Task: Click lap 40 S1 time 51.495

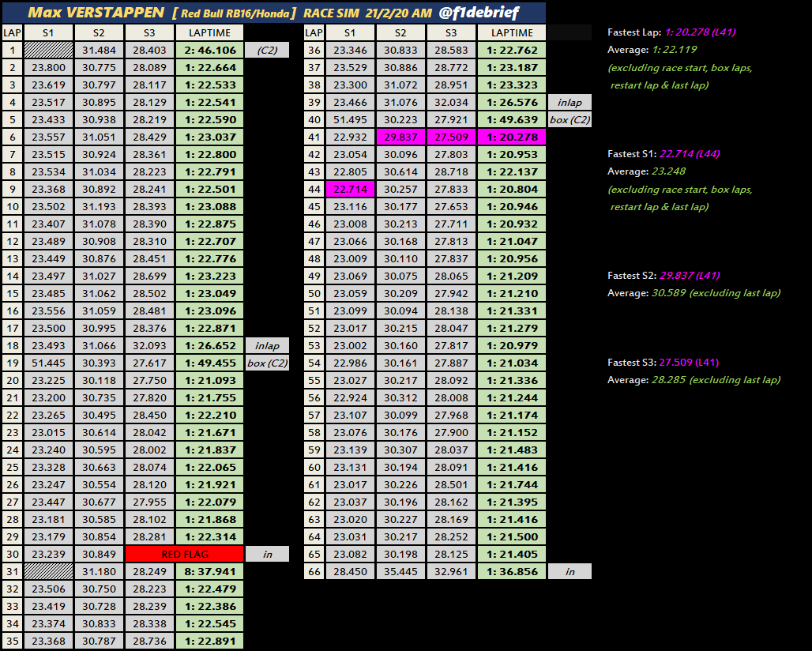Action: pyautogui.click(x=350, y=119)
